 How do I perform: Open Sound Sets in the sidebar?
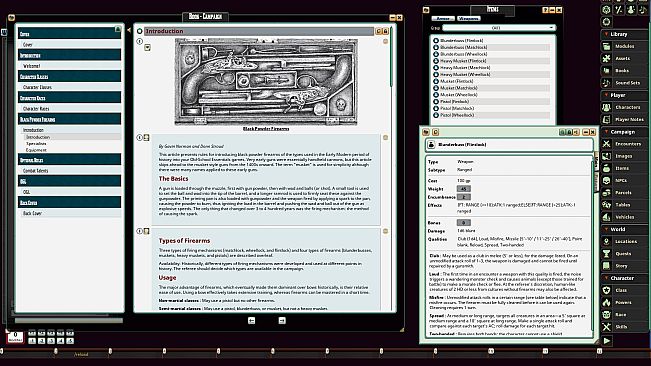pos(624,83)
